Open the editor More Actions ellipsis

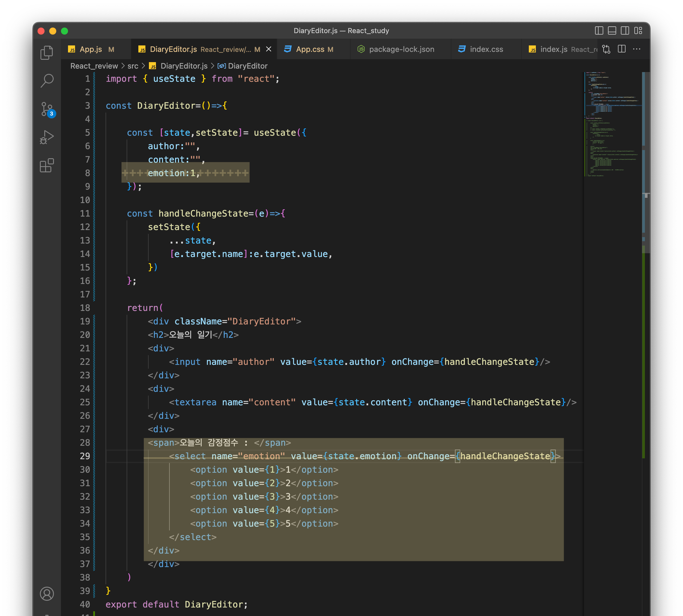click(637, 50)
